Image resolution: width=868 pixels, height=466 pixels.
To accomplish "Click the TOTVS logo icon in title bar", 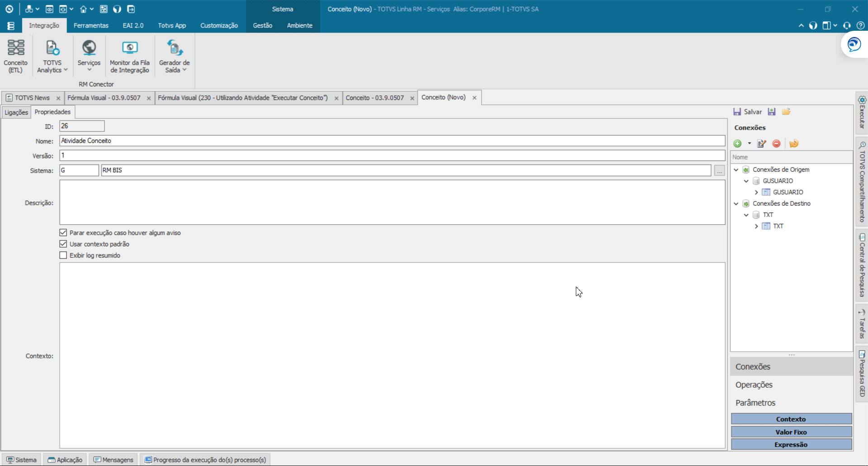I will tap(9, 9).
